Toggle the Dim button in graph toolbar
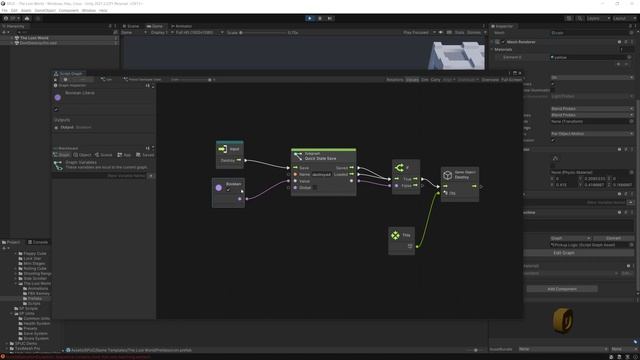This screenshot has height=360, width=640. coord(424,80)
